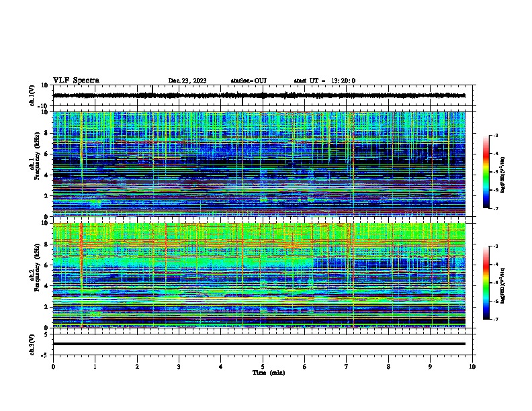Click time axis tick label "5"
532x411 pixels.
(x=263, y=367)
